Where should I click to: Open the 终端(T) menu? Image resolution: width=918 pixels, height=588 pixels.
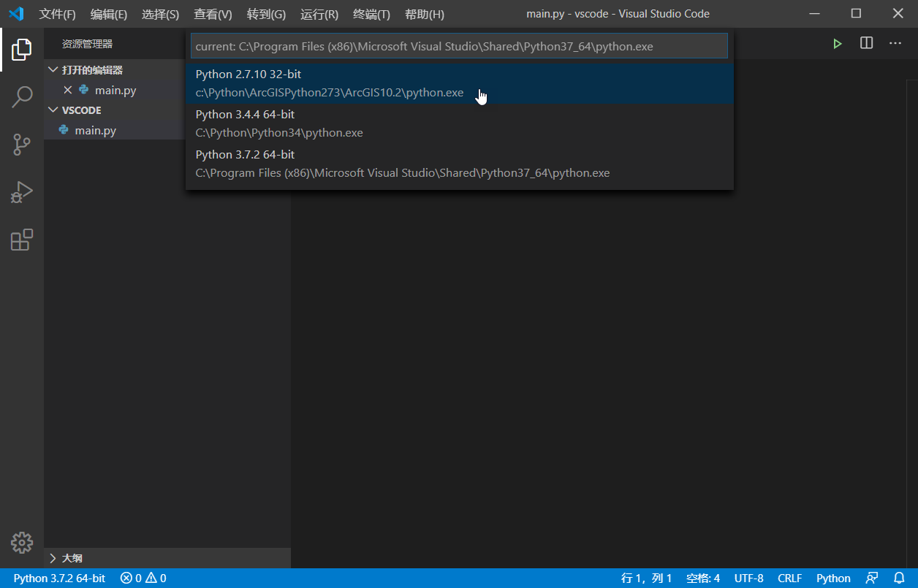coord(371,15)
